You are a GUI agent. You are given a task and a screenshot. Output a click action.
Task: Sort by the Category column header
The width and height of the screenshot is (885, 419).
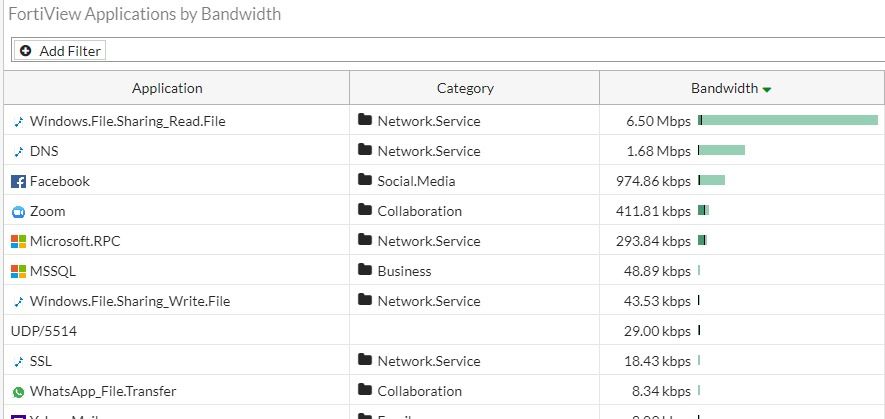pos(465,88)
